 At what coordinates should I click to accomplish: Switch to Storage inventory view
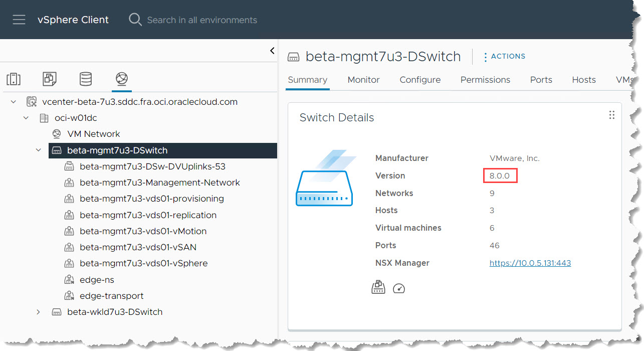pyautogui.click(x=86, y=79)
